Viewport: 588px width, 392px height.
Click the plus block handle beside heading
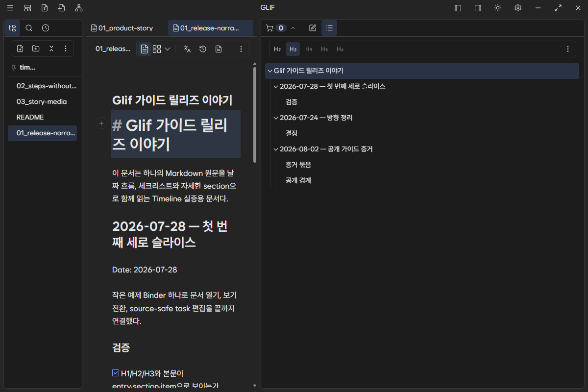[x=101, y=123]
